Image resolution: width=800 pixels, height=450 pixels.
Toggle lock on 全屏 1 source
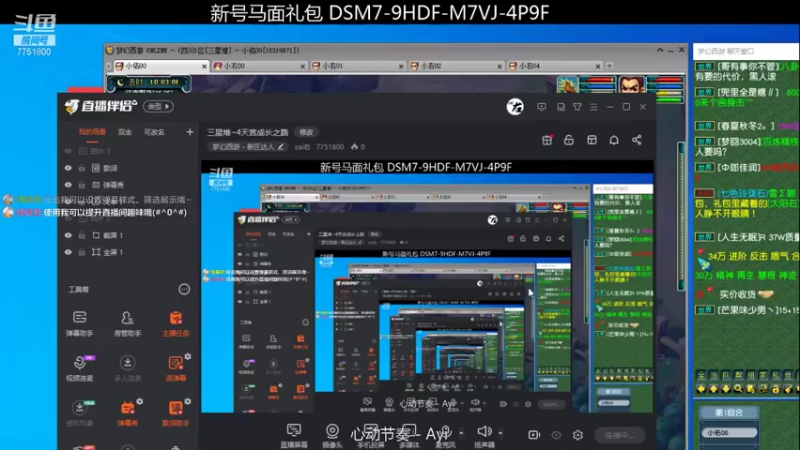click(82, 252)
